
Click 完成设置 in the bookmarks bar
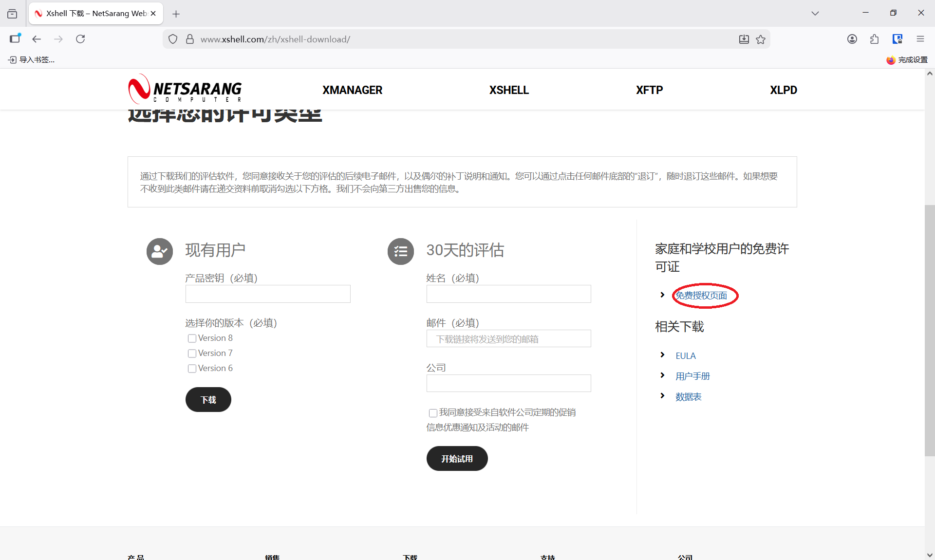(907, 60)
